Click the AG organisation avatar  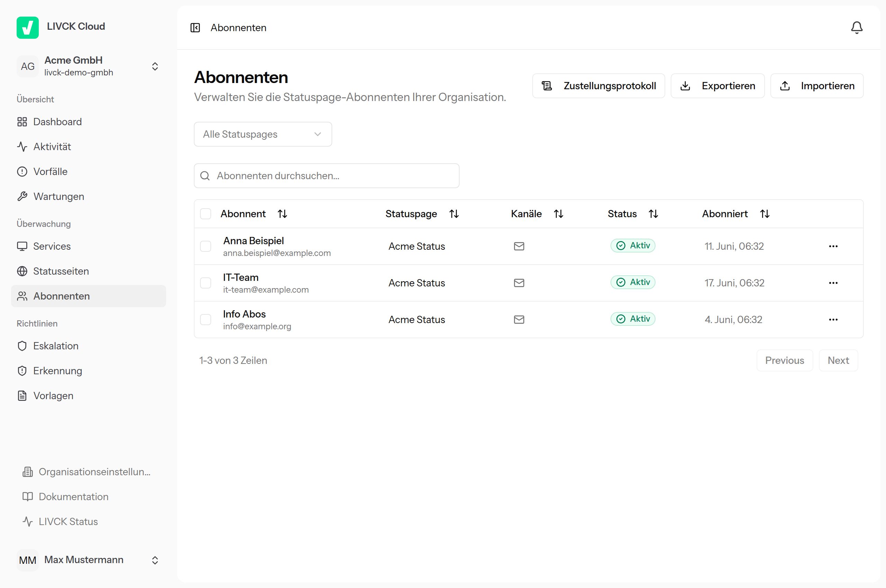pos(27,66)
